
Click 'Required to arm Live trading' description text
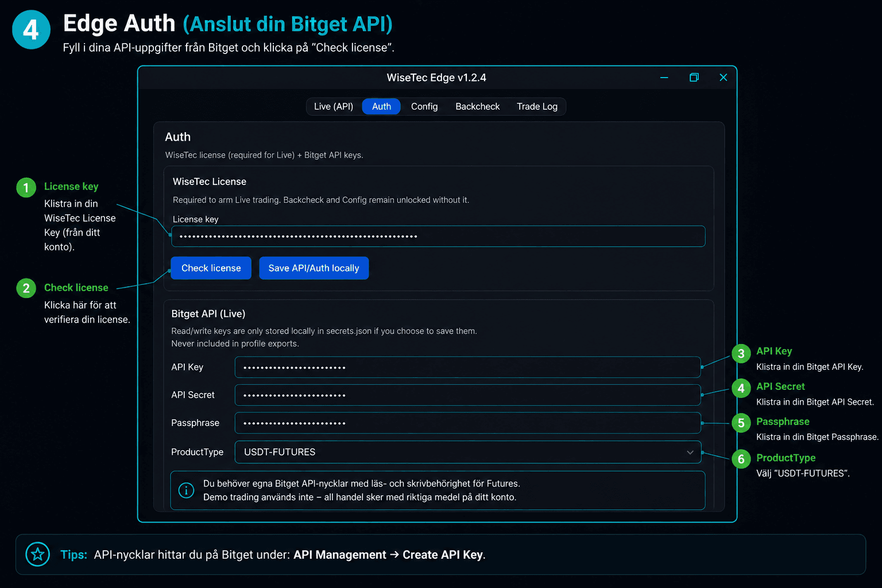(x=321, y=200)
